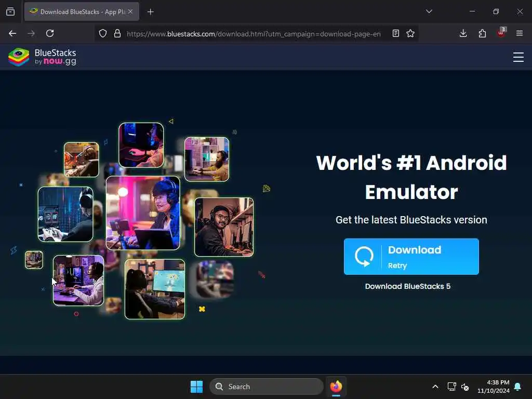Click the taskbar Search box
Viewport: 532px width, 399px height.
pyautogui.click(x=267, y=387)
